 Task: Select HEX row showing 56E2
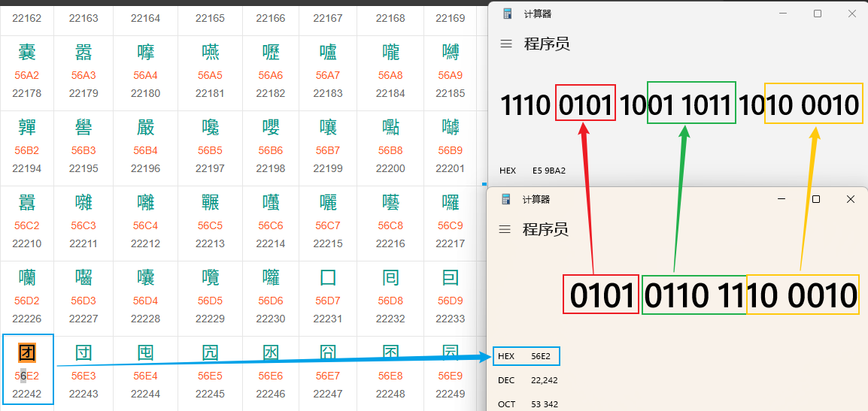tap(526, 356)
